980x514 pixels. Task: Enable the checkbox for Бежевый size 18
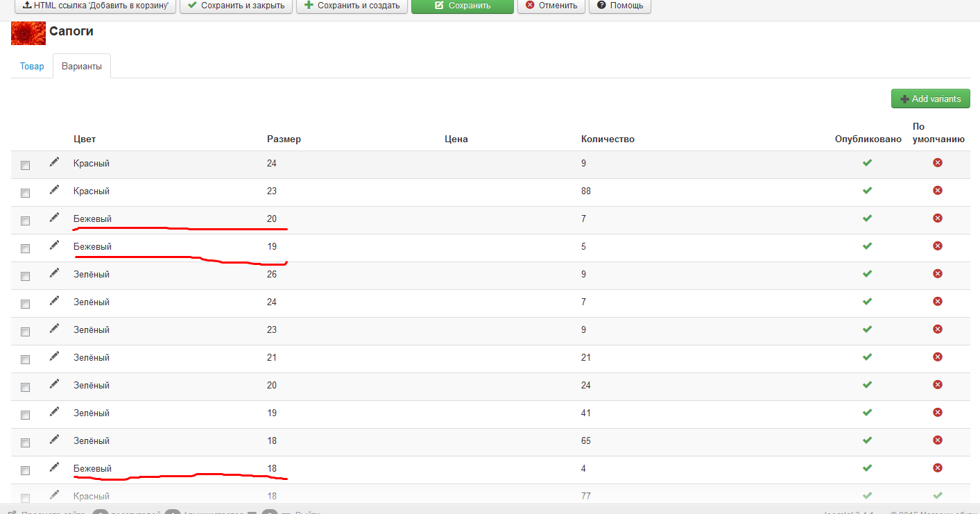coord(26,470)
